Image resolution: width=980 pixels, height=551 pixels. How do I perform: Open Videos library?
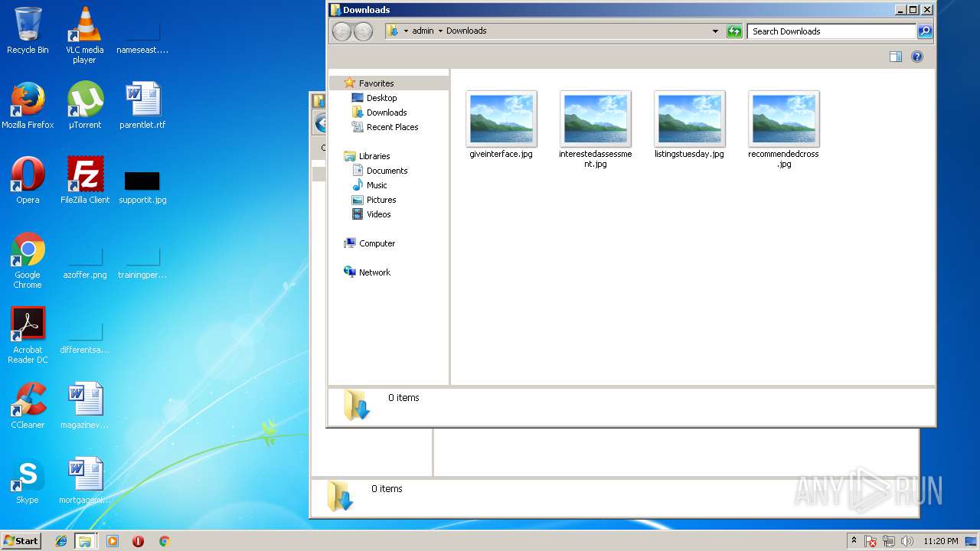378,214
